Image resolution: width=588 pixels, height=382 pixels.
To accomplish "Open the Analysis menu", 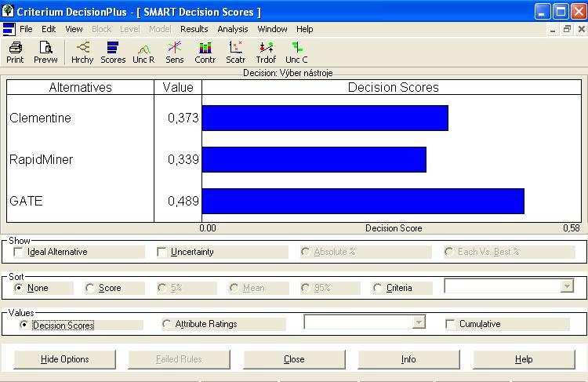I will coord(233,29).
